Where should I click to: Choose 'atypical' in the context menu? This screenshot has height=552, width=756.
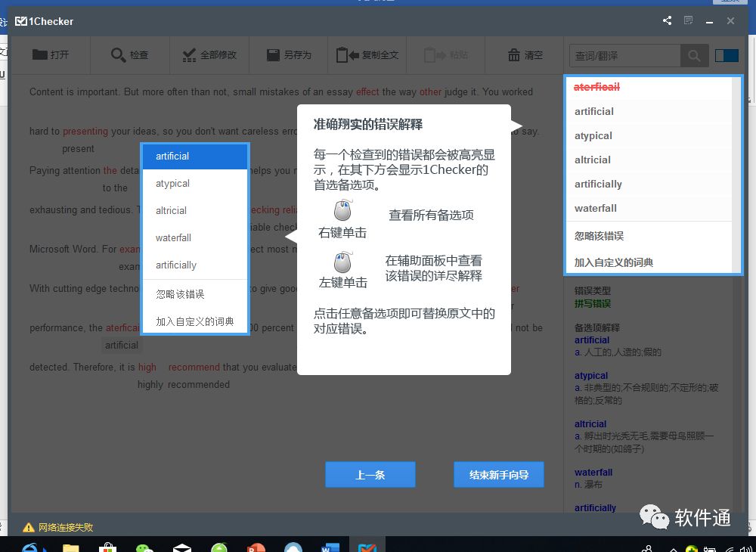[195, 183]
